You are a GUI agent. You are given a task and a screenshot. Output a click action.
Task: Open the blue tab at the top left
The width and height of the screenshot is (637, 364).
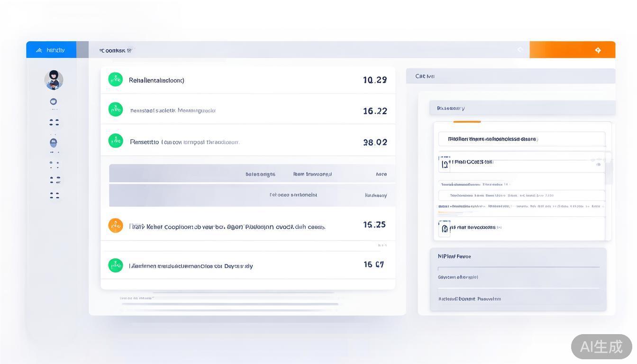(x=51, y=50)
